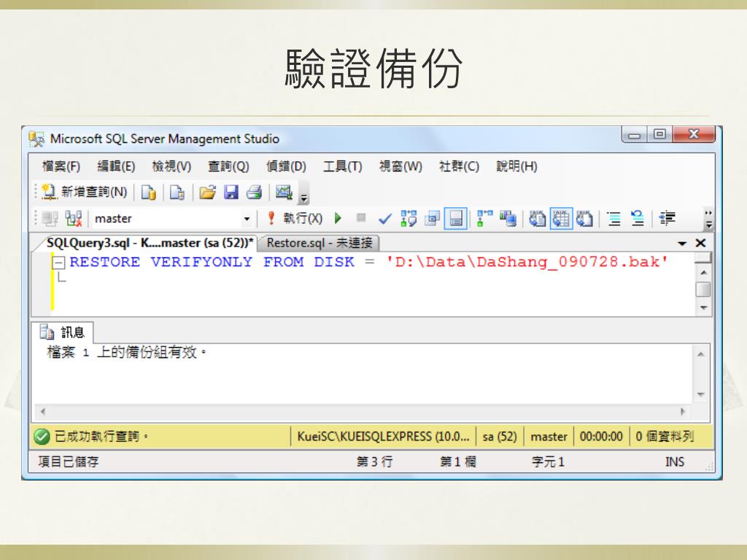Select results to text icon

(x=538, y=219)
